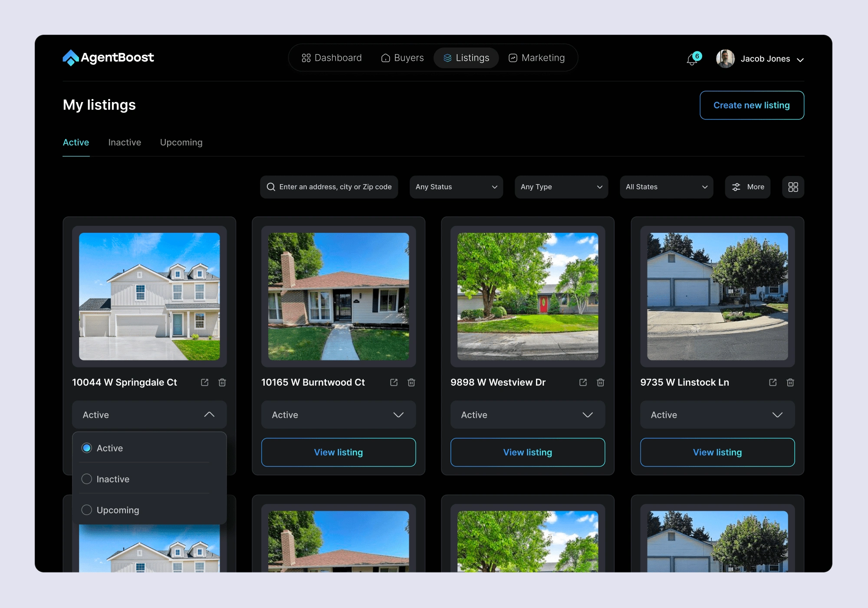Go to Buyers in navigation

click(x=402, y=58)
